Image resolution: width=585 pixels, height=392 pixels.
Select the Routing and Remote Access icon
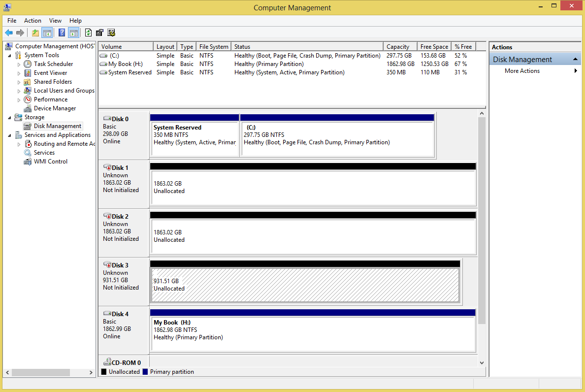[x=27, y=144]
